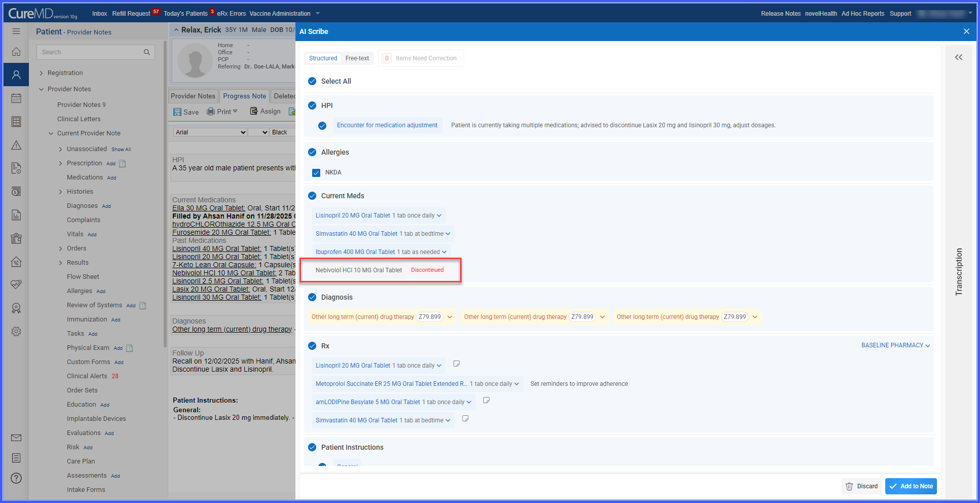
Task: Expand the Orders tree node
Action: pyautogui.click(x=60, y=248)
